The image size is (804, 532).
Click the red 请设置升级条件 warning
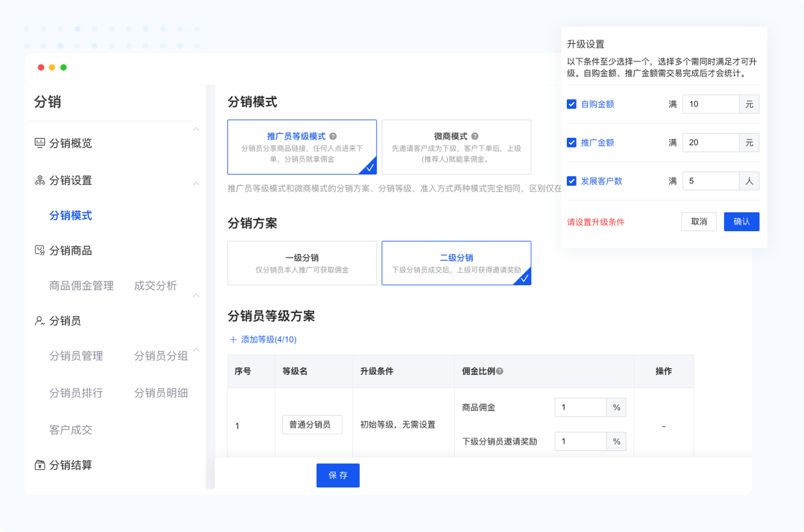(596, 222)
